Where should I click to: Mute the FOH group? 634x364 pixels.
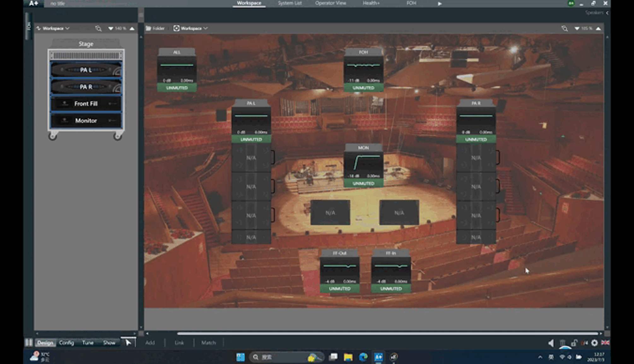363,88
